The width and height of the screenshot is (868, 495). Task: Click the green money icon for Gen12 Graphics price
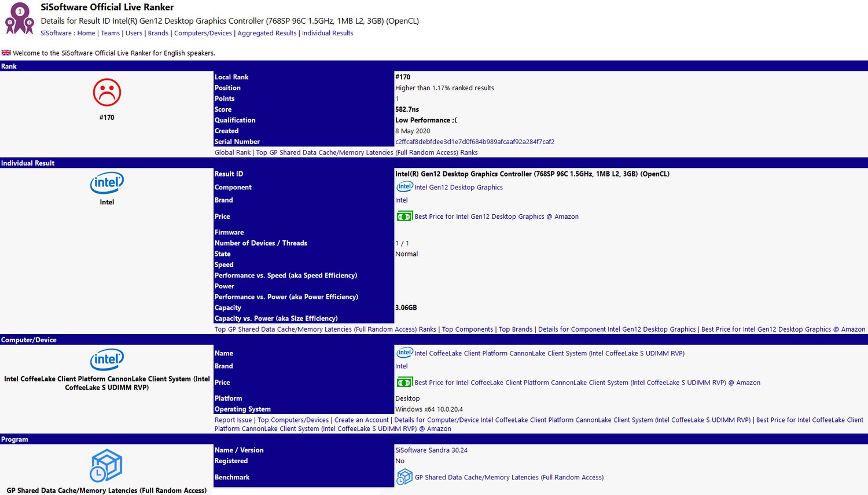coord(404,216)
